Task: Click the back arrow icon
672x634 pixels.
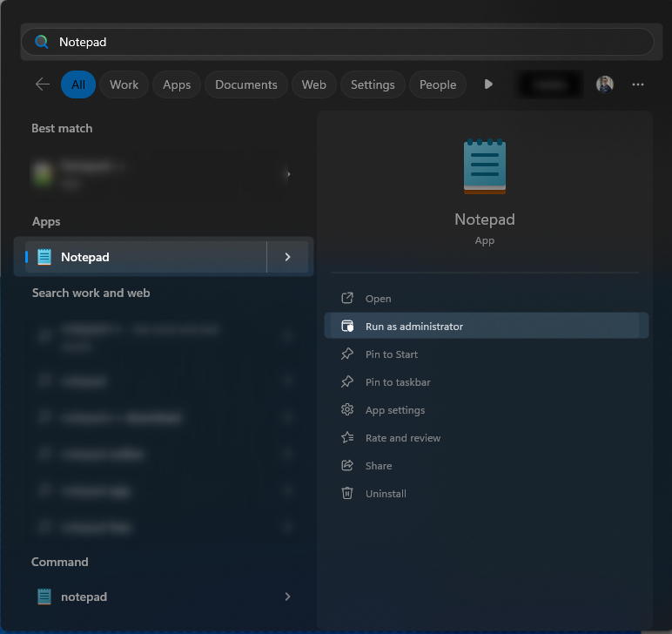Action: coord(43,84)
